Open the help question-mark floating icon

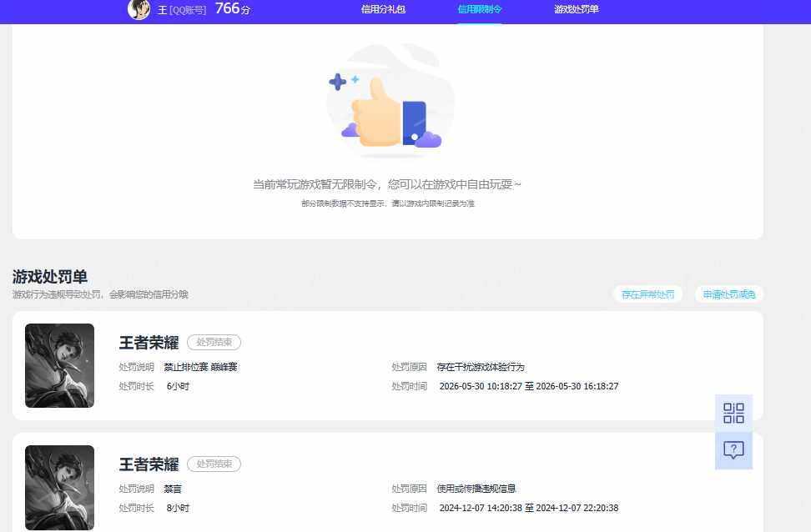(x=733, y=450)
